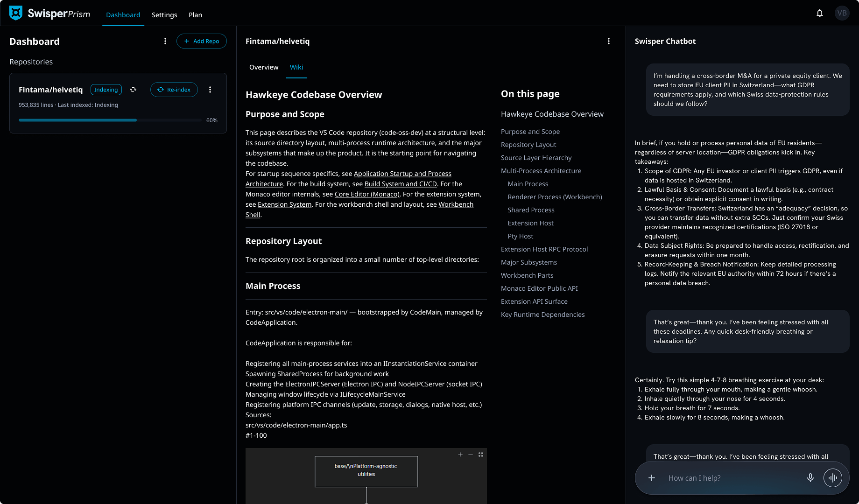Screen dimensions: 859x504
Task: Switch to the Overview tab
Action: (x=264, y=67)
